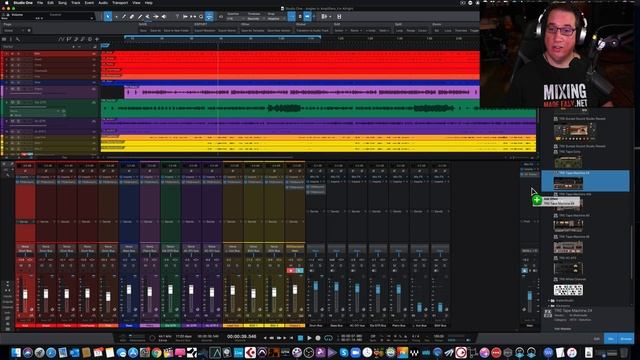Click Export Stems macro button
The image size is (640, 360).
click(x=227, y=31)
